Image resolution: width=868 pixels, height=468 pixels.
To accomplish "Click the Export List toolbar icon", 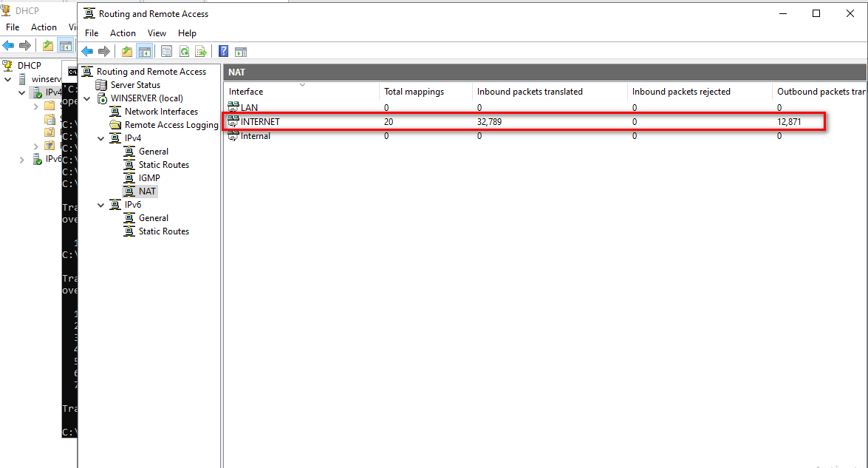I will pos(200,51).
